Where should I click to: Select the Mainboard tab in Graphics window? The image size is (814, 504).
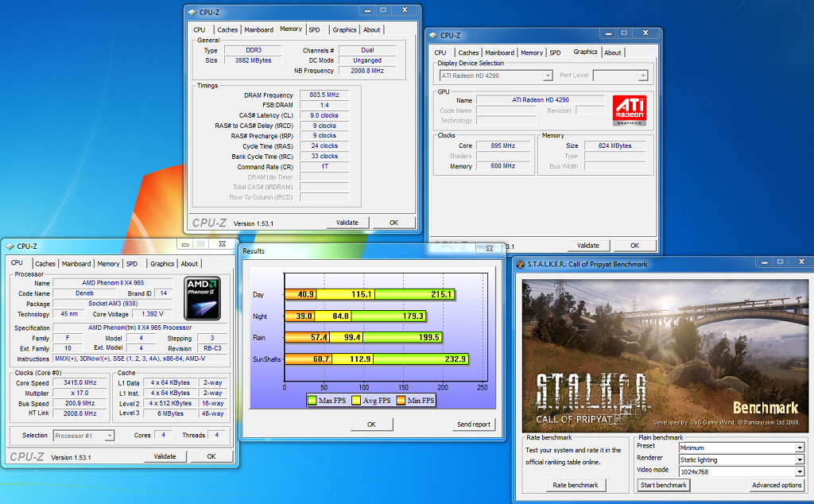[500, 52]
